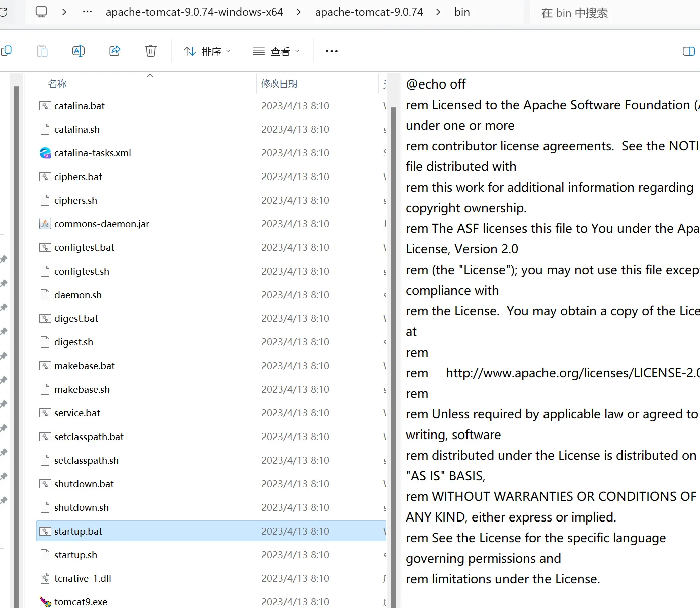Open the 排序 sort dropdown

(207, 51)
